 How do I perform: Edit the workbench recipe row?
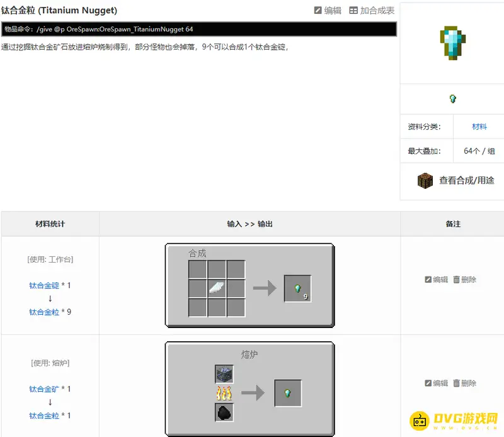click(437, 280)
